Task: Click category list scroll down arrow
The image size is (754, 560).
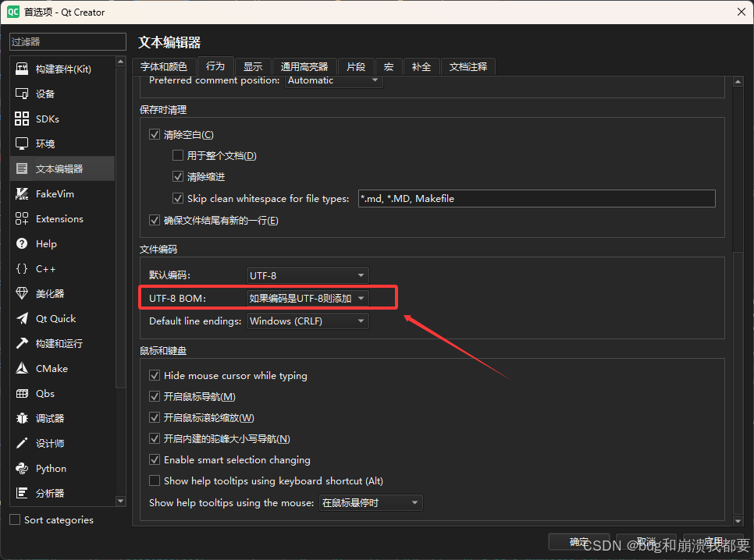Action: point(121,501)
